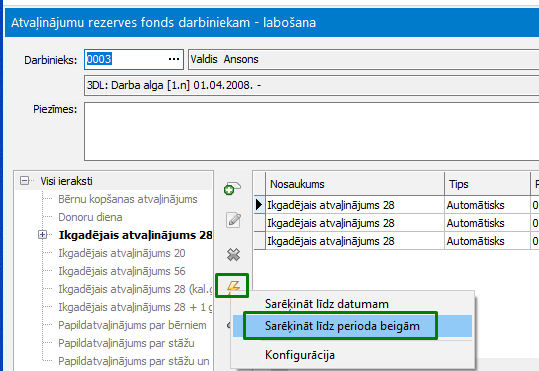Select Bērnu kopšanas atvaļinājums in tree
The image size is (539, 371).
(x=128, y=199)
